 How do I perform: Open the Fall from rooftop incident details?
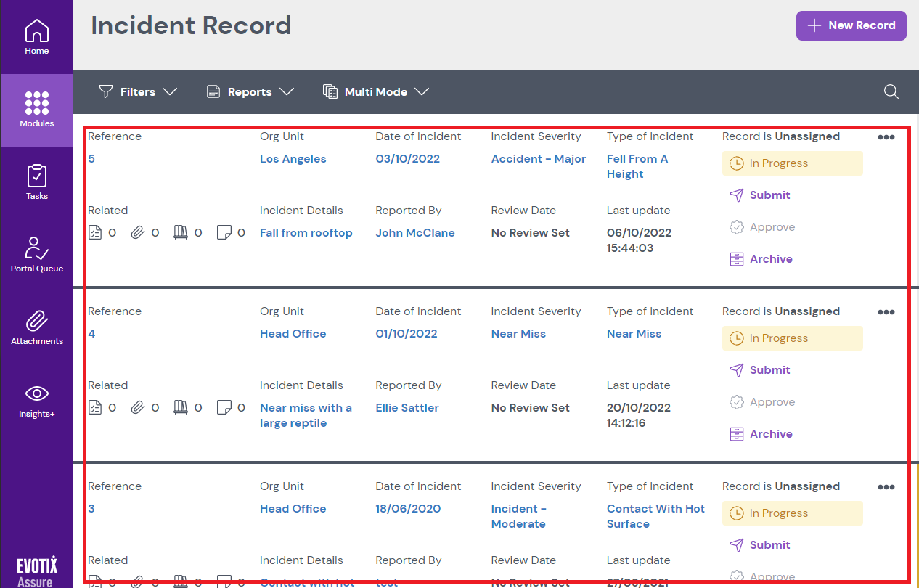pyautogui.click(x=306, y=233)
